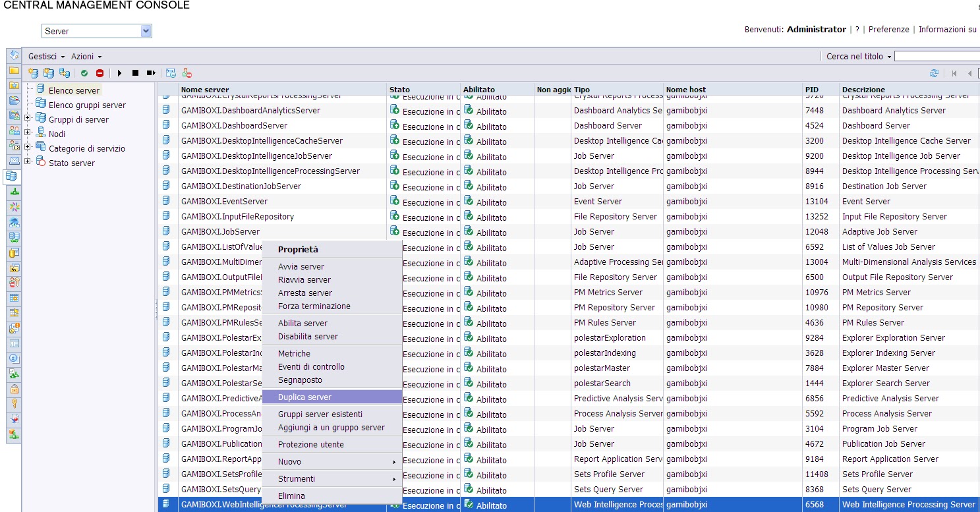
Task: Open the Azioni menu
Action: pyautogui.click(x=86, y=57)
